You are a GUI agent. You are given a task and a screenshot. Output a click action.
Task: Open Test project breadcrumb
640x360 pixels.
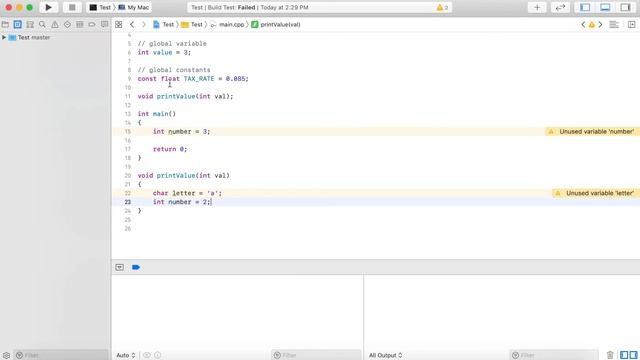163,24
